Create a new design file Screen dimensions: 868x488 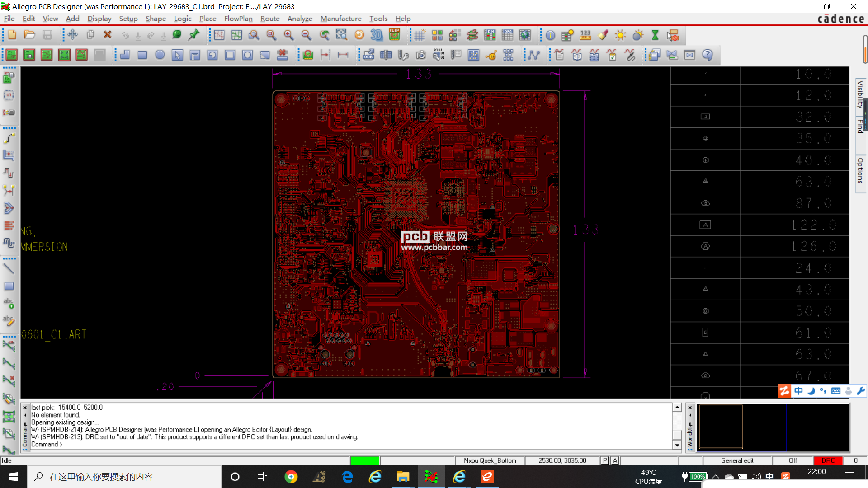pyautogui.click(x=12, y=35)
